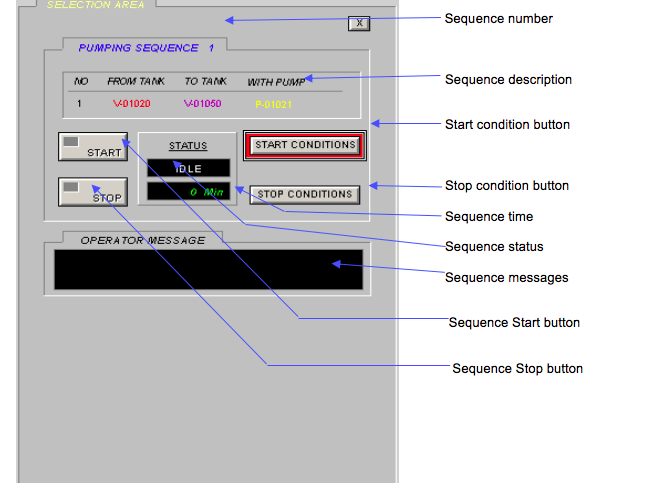Click sequence number 1 in NO column
Image resolution: width=665 pixels, height=483 pixels.
[79, 102]
